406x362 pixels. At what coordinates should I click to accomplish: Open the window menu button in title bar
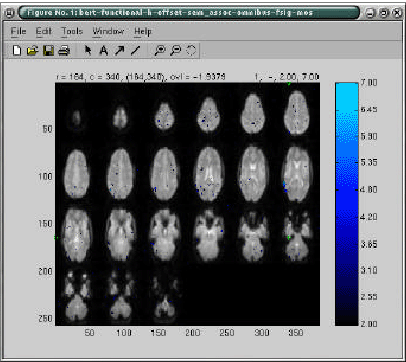point(10,13)
